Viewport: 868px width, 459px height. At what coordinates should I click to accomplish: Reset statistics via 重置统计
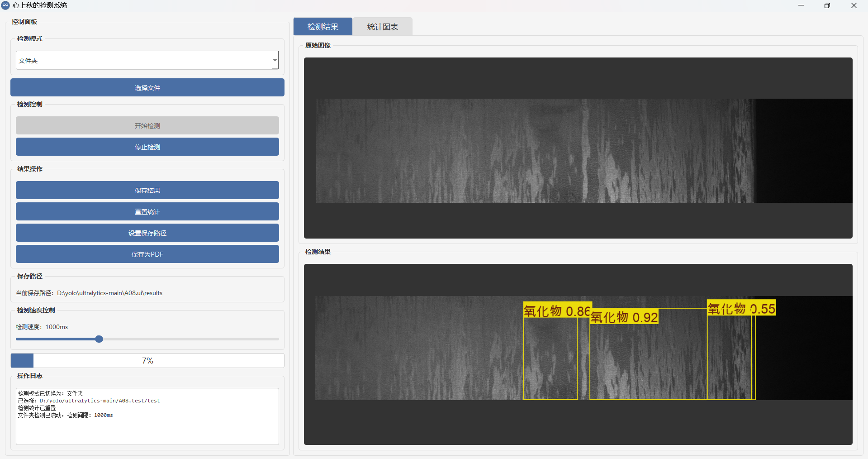(147, 211)
